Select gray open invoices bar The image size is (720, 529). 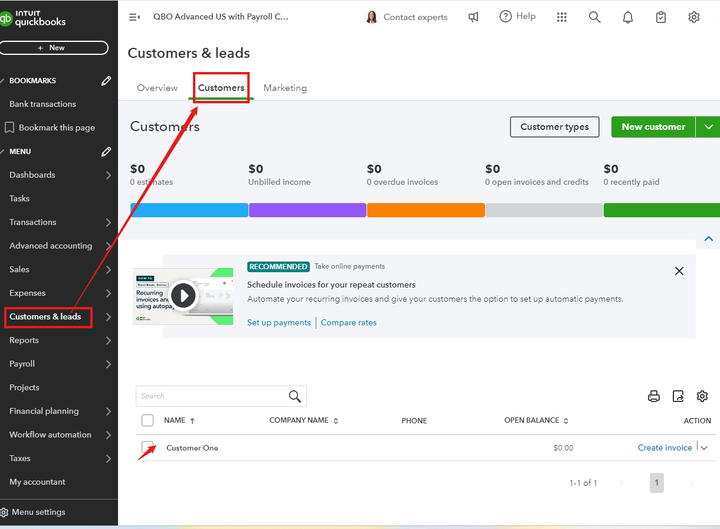544,210
